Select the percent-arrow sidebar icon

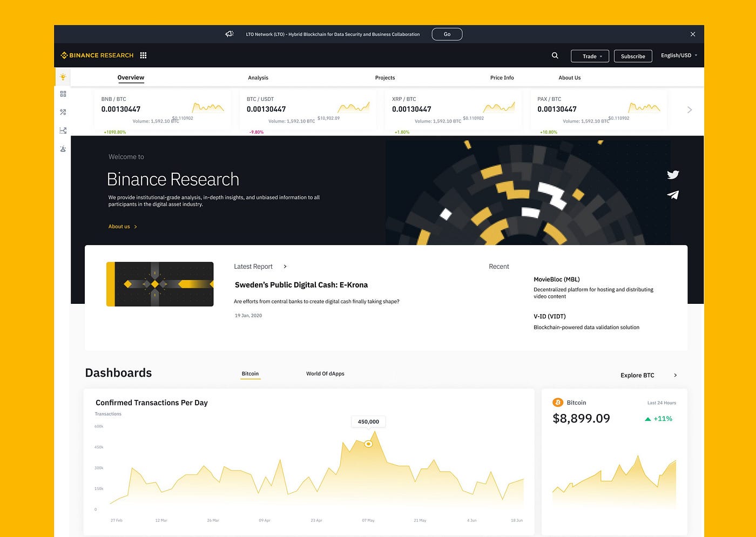coord(63,112)
